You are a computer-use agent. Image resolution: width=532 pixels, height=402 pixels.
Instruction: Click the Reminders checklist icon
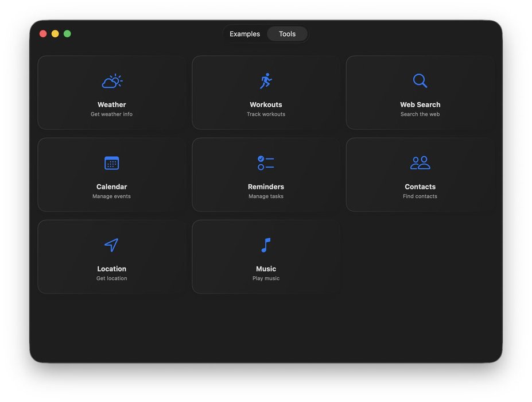coord(266,163)
